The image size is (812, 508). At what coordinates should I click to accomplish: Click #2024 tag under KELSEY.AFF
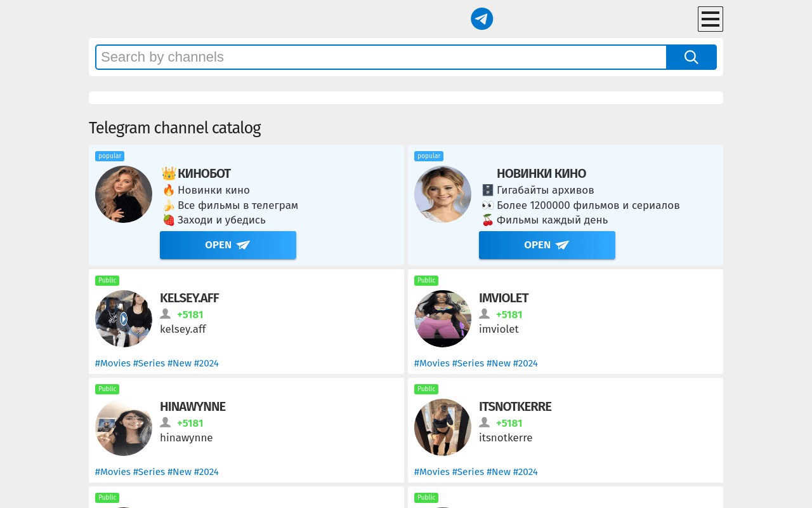pyautogui.click(x=206, y=363)
